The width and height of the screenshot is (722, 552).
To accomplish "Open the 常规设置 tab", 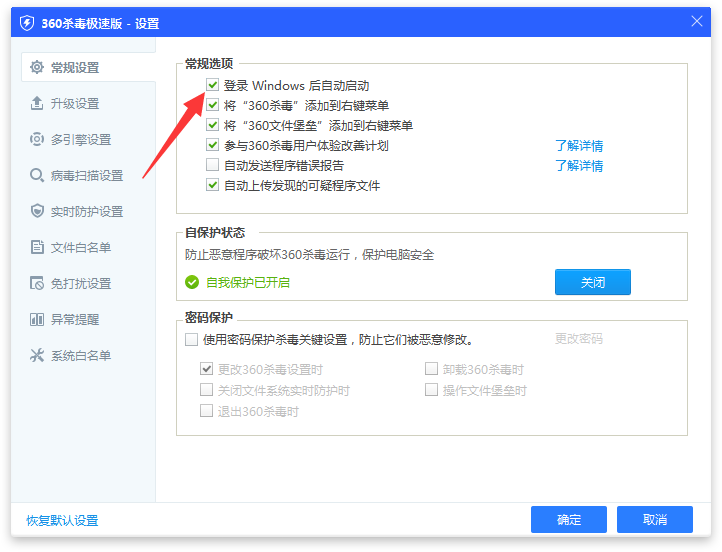I will click(x=88, y=67).
